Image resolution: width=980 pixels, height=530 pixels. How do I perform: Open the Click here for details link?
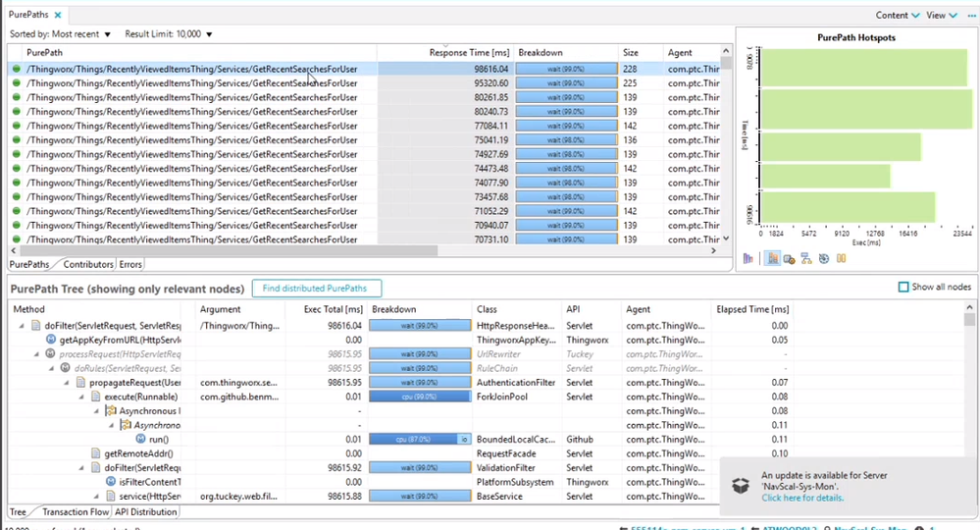tap(802, 499)
